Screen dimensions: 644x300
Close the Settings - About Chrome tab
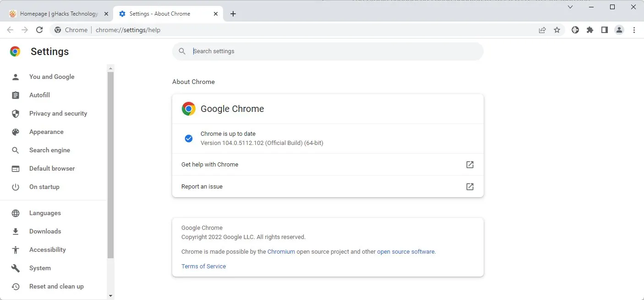pos(216,14)
